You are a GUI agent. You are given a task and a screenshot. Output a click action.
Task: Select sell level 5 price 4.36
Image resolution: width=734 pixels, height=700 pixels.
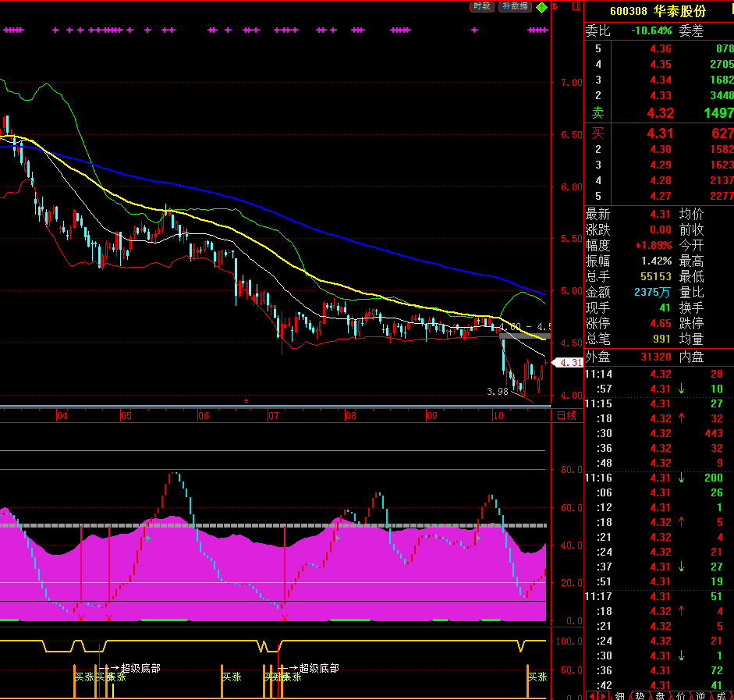[x=661, y=48]
